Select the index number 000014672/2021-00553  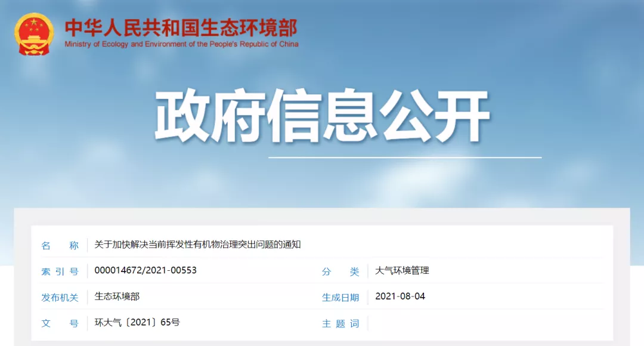145,270
